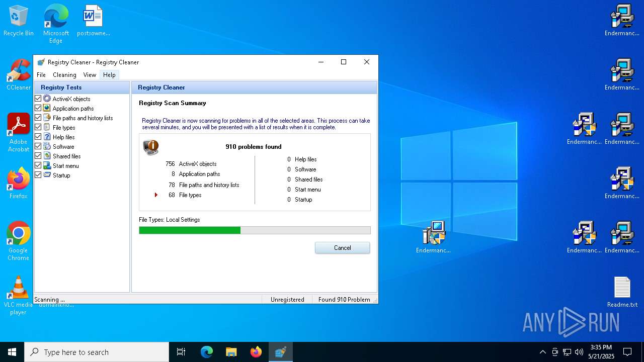Viewport: 644px width, 362px height.
Task: Open the Endermanch icon left of the Windows logo
Action: point(433,238)
